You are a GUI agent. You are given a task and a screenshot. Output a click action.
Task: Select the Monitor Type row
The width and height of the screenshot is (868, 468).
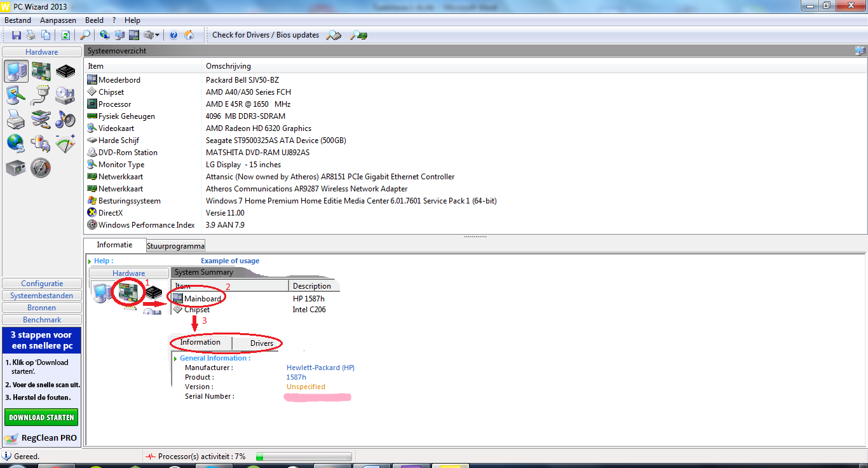[x=475, y=165]
